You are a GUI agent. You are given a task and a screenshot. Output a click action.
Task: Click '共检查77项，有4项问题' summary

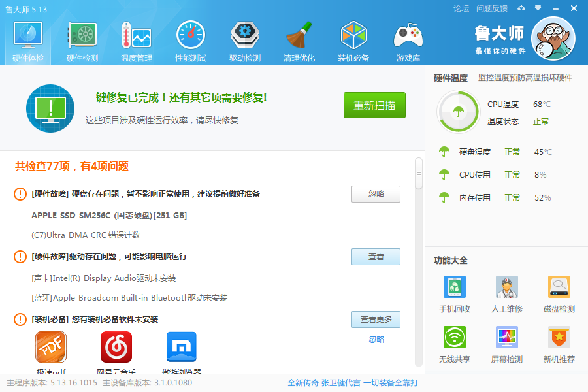pos(72,166)
